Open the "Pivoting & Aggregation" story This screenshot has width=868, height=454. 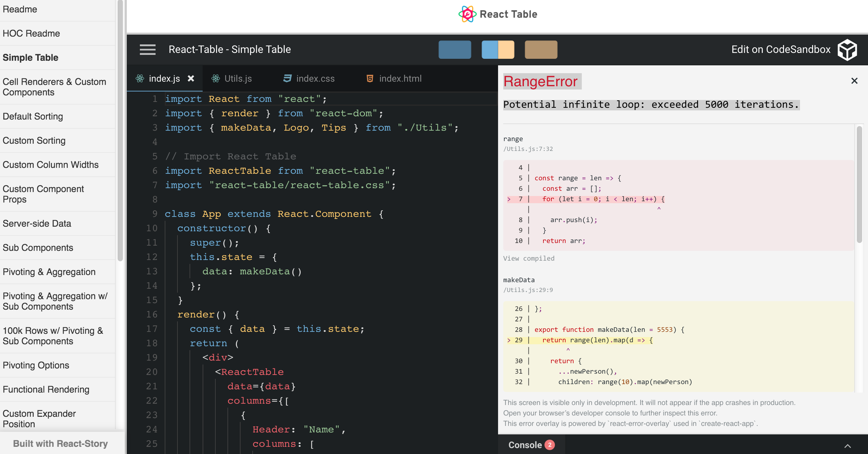click(49, 272)
